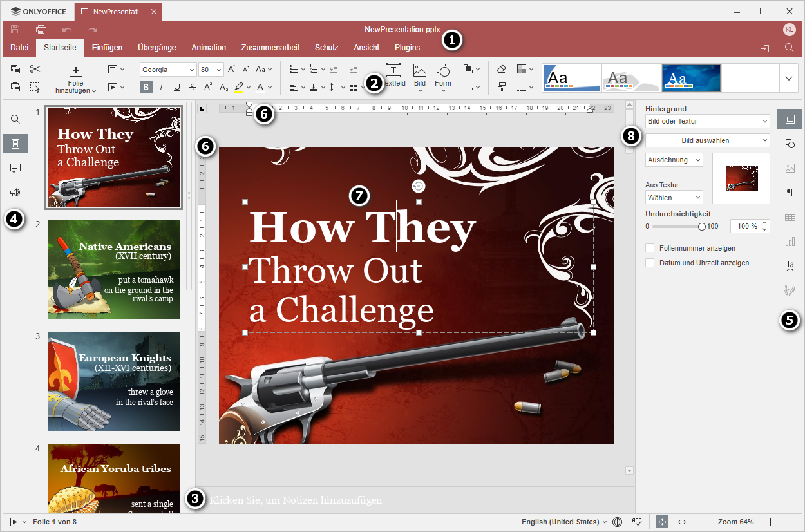Open the feedback megaphone icon in the left sidebar
805x532 pixels.
pyautogui.click(x=15, y=192)
